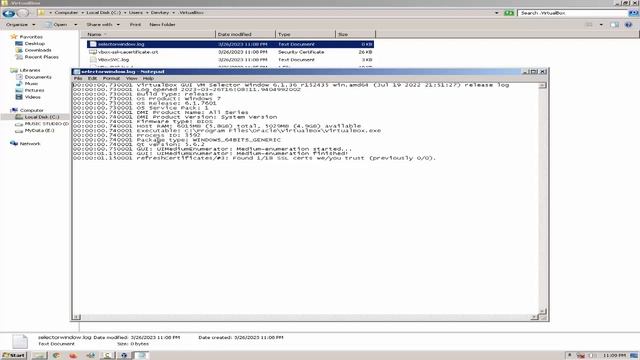Select Computer in the address breadcrumb

[x=66, y=13]
